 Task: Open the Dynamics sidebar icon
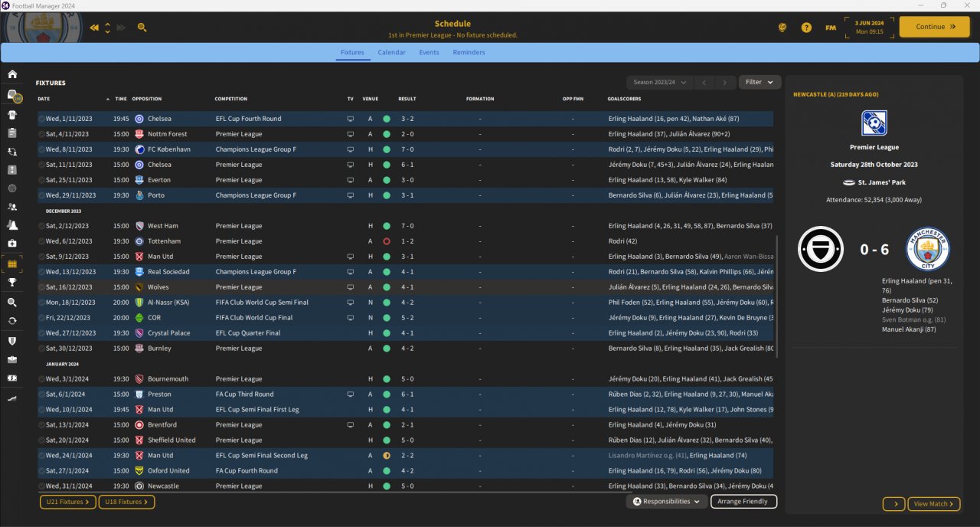pyautogui.click(x=12, y=152)
